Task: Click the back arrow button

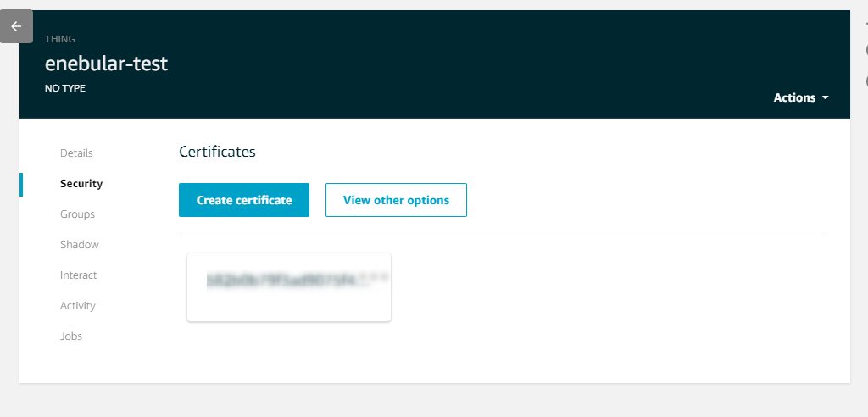Action: pyautogui.click(x=16, y=26)
